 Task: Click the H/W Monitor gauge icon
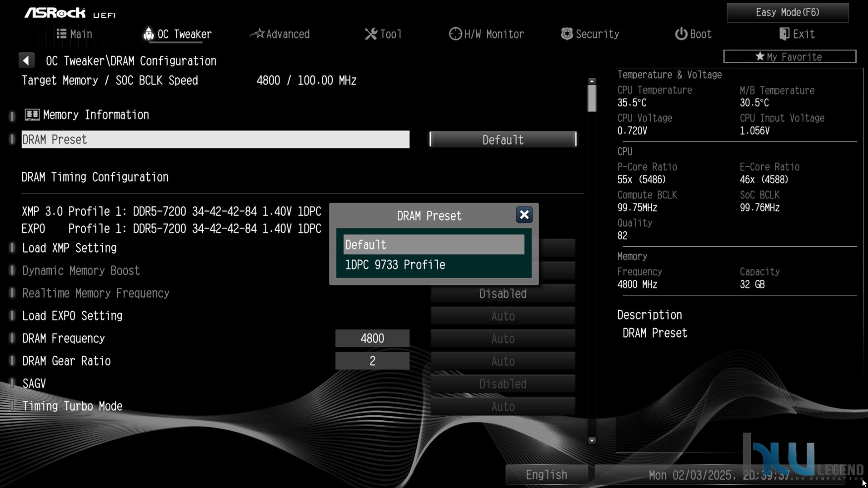click(x=455, y=34)
